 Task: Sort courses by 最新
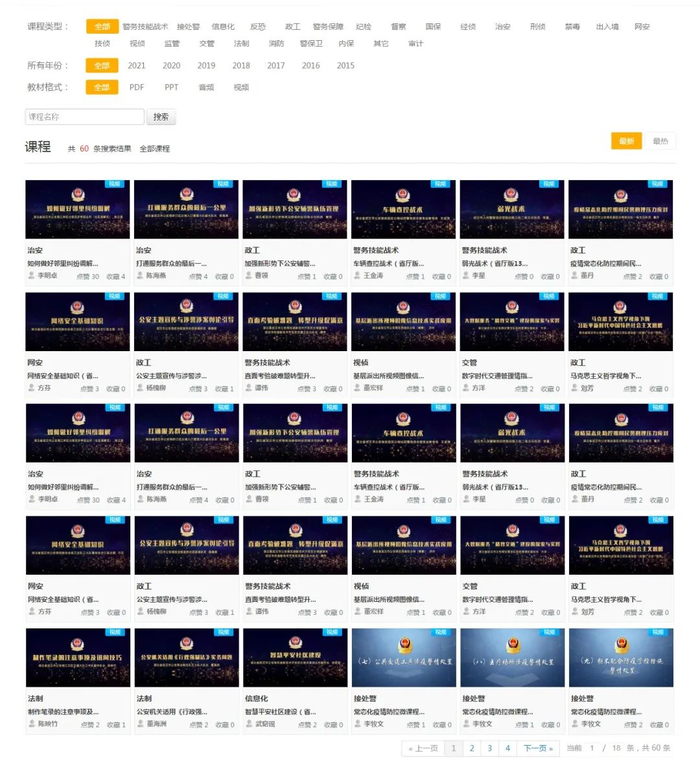[626, 141]
